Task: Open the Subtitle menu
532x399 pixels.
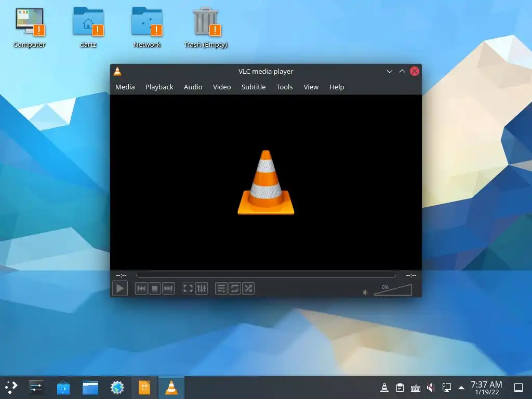Action: (254, 87)
